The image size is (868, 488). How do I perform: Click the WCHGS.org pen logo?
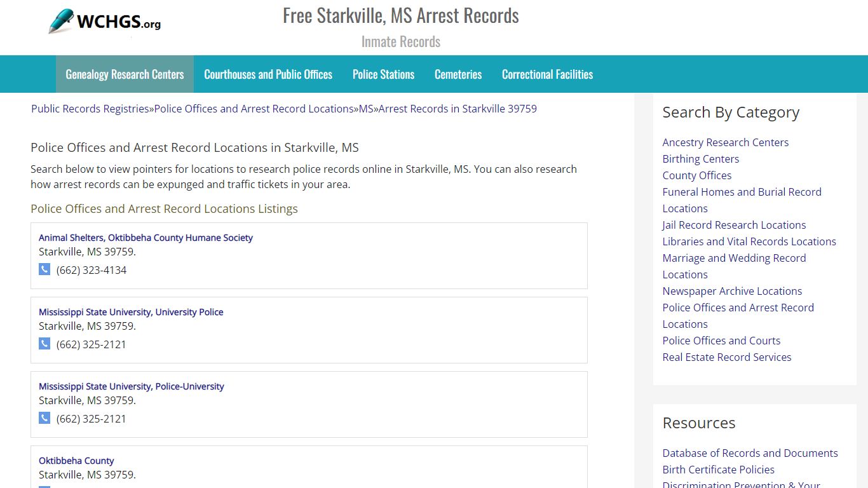point(105,22)
